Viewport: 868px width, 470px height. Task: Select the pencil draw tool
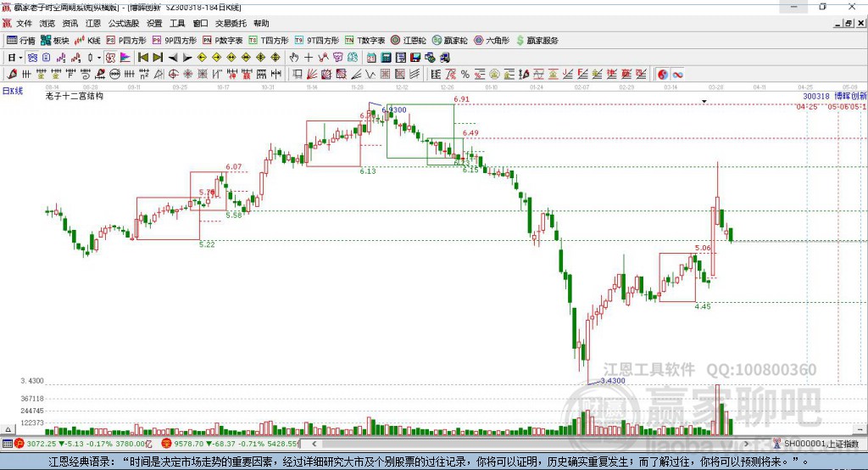12,75
